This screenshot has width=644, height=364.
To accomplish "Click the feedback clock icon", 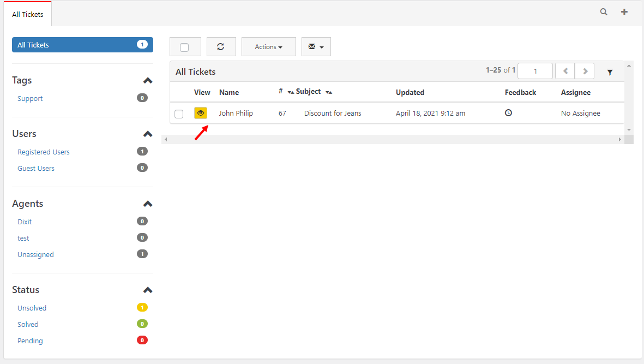I will 508,112.
